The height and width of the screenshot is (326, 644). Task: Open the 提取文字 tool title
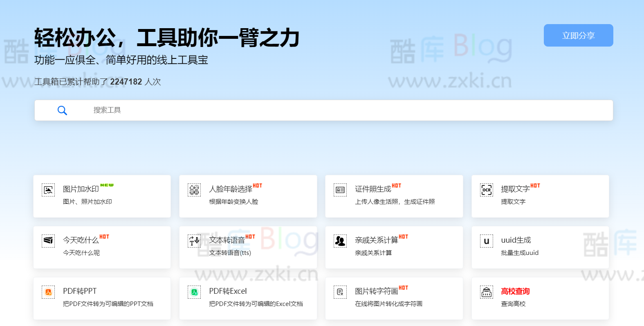tap(515, 189)
